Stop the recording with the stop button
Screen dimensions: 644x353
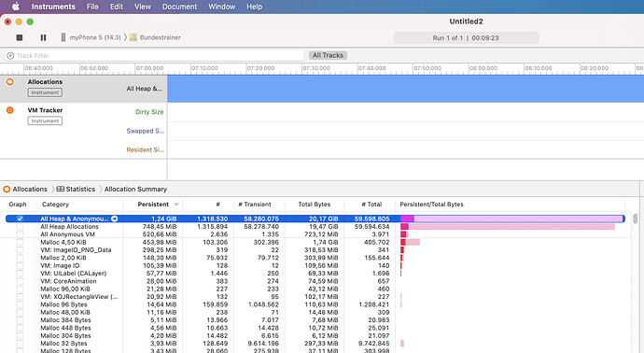tap(20, 37)
